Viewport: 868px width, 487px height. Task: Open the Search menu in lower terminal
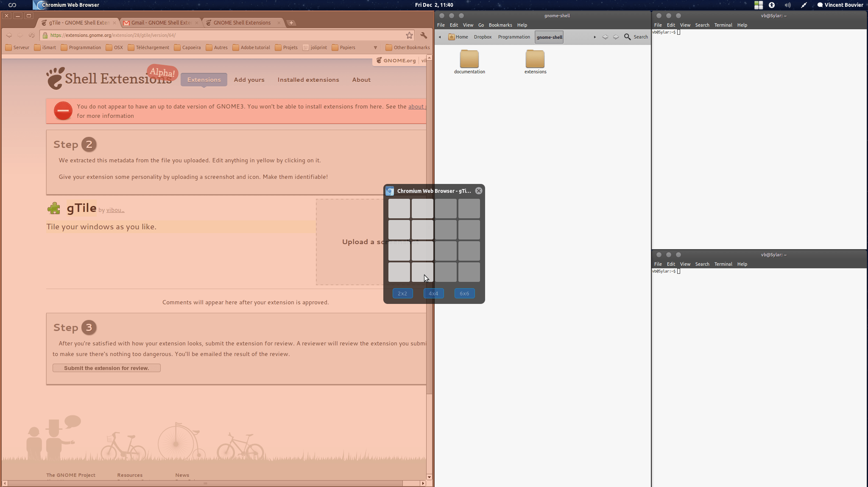(x=702, y=264)
